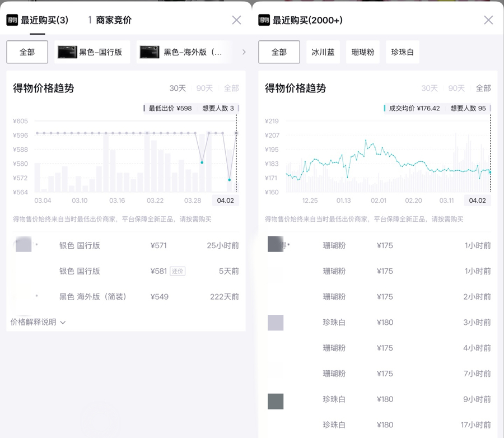This screenshot has width=504, height=438.
Task: Click the 得物 logo in left panel header
Action: [x=12, y=20]
